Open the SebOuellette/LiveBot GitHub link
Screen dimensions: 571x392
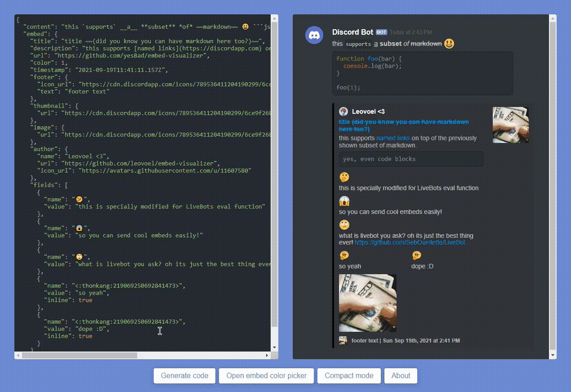tap(410, 242)
